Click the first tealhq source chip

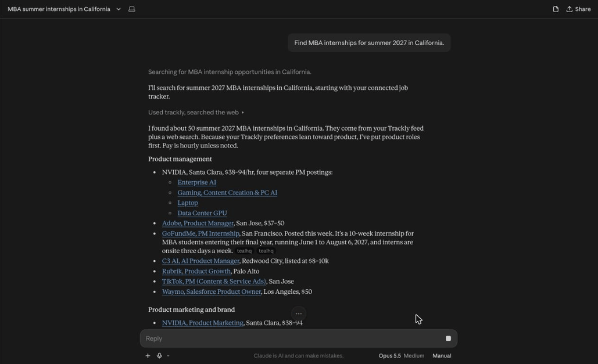[x=244, y=251]
